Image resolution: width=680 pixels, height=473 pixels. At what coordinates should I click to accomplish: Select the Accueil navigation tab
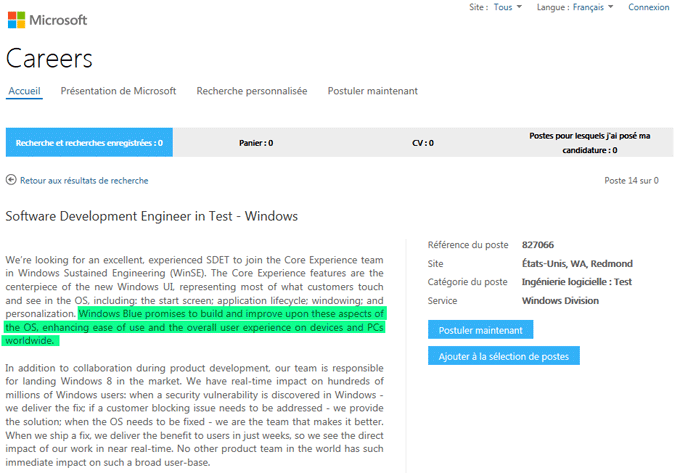click(x=24, y=91)
